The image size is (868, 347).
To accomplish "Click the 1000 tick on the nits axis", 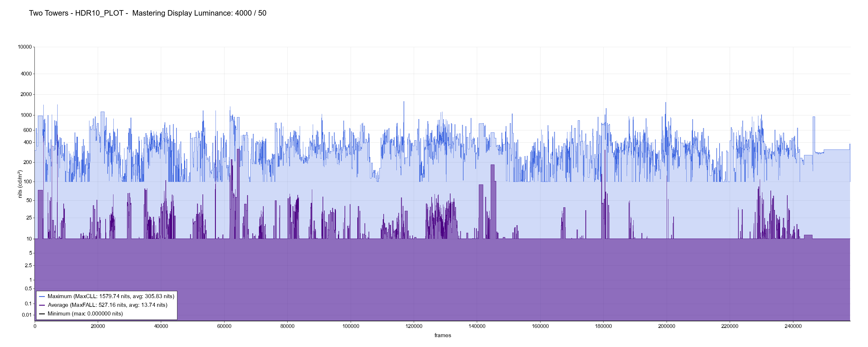I will click(x=26, y=115).
